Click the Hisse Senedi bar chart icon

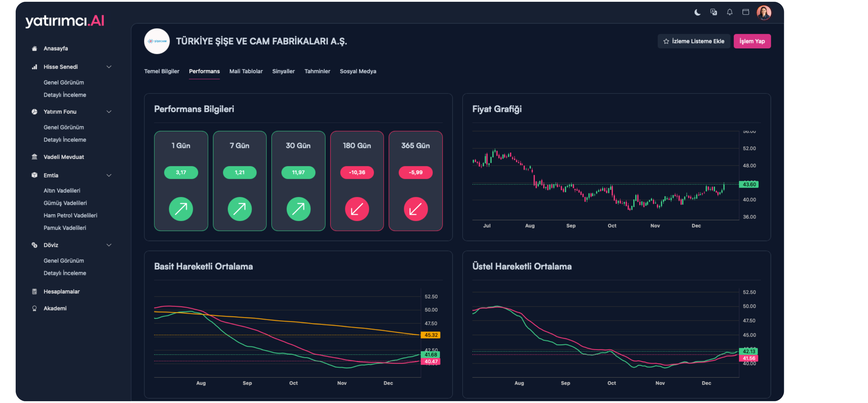click(34, 67)
